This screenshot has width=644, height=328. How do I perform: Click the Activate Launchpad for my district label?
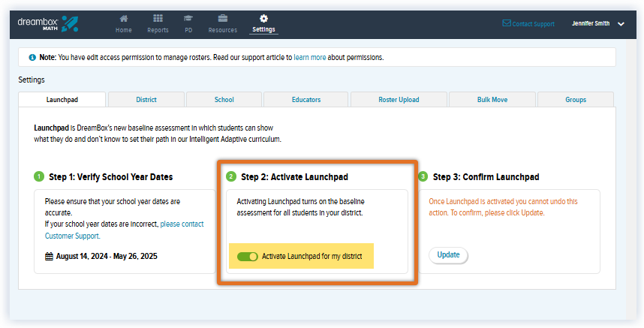pos(312,256)
